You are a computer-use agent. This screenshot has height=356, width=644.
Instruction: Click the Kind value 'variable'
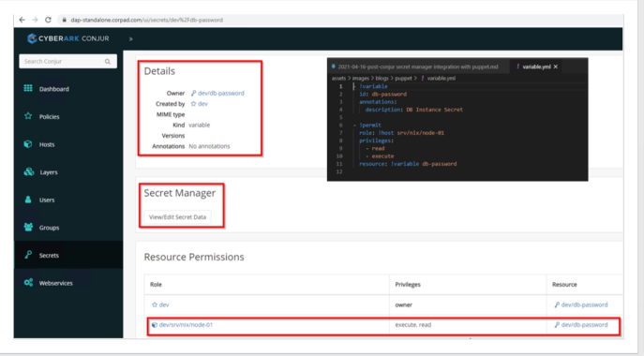199,125
